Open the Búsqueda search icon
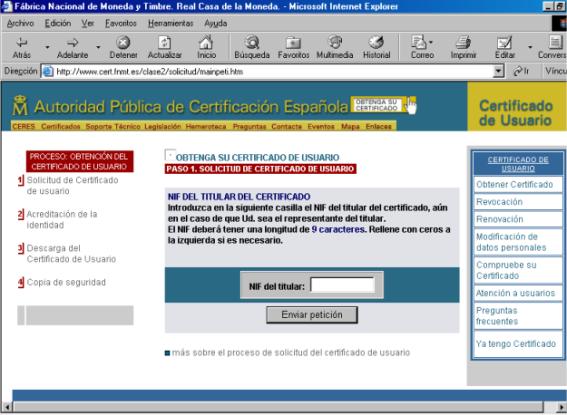This screenshot has width=567, height=415. [252, 43]
